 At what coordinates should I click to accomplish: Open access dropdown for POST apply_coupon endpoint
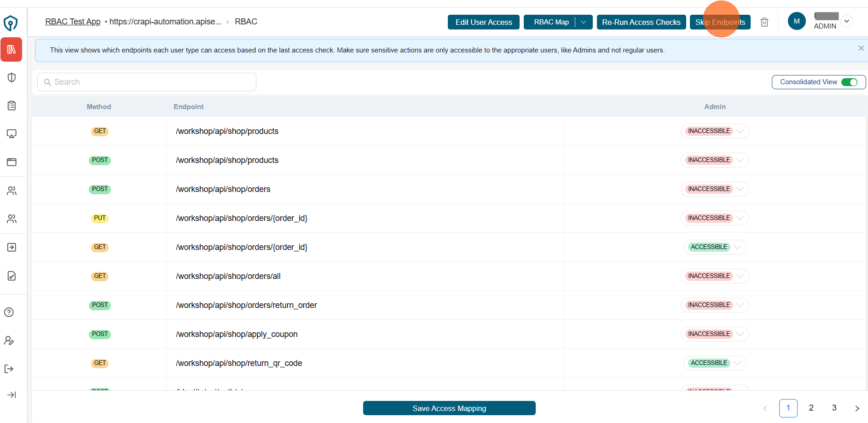tap(740, 334)
